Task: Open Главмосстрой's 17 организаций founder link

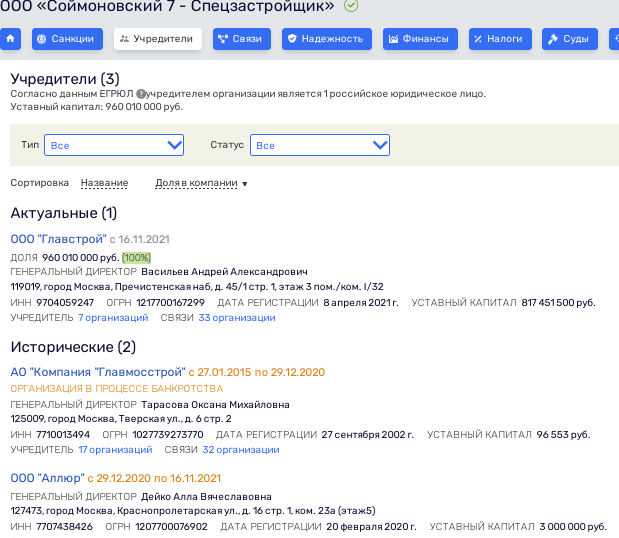Action: pyautogui.click(x=115, y=450)
